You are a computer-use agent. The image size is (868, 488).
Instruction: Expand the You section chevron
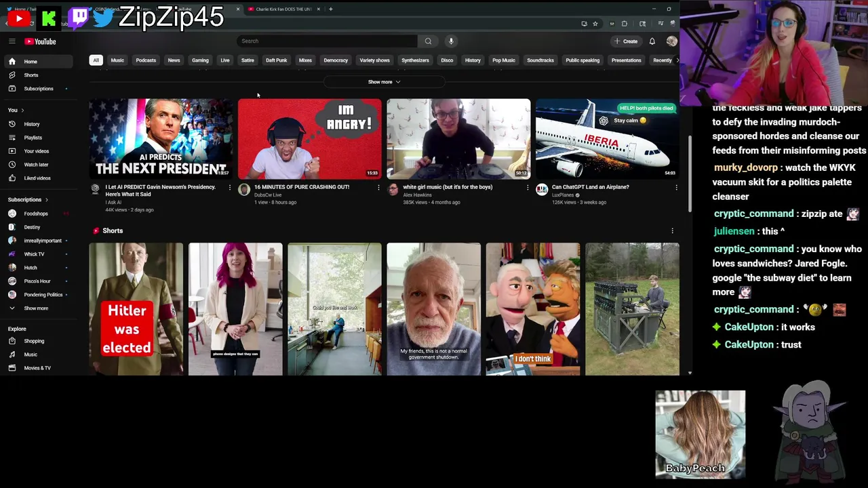tap(22, 110)
